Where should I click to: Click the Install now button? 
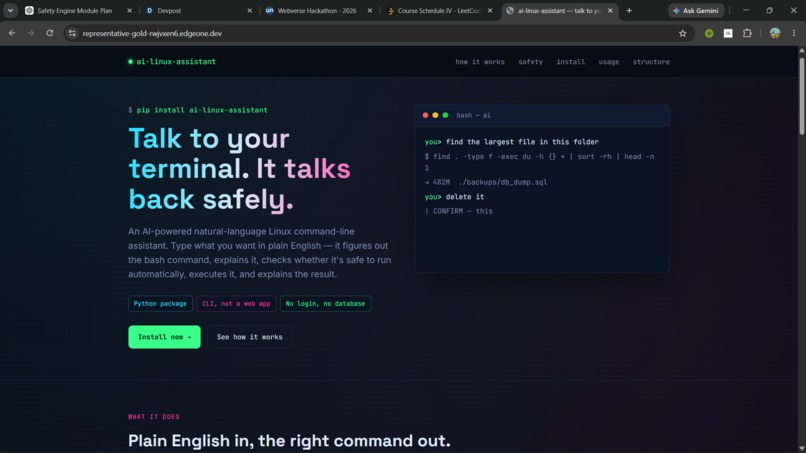[x=164, y=337]
